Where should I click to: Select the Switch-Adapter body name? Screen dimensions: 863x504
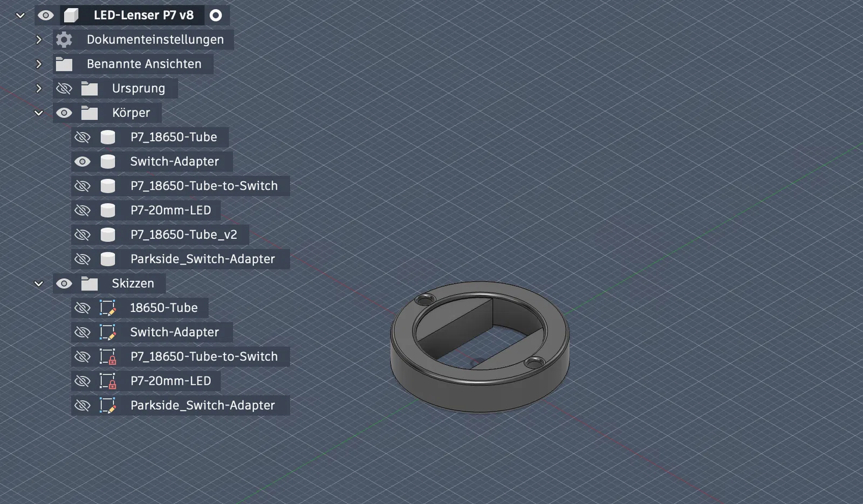[175, 161]
